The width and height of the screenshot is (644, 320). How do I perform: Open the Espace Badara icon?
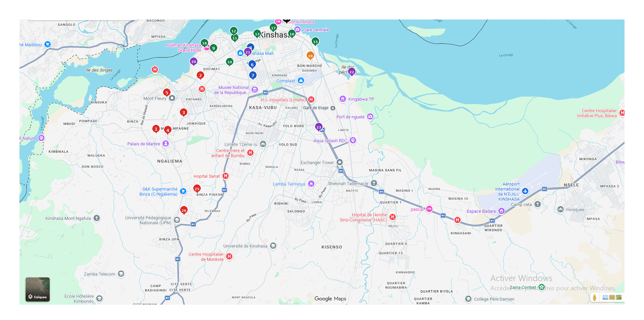[501, 211]
